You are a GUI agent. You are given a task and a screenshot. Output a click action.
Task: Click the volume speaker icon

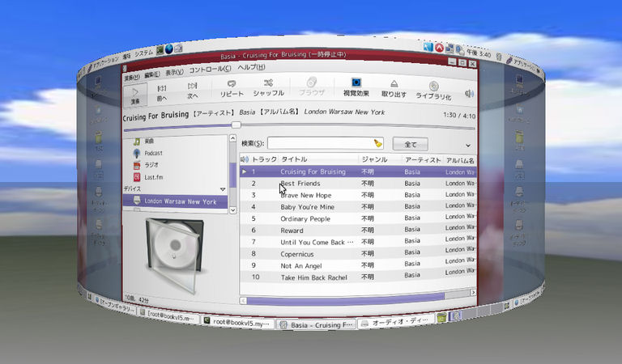point(469,94)
